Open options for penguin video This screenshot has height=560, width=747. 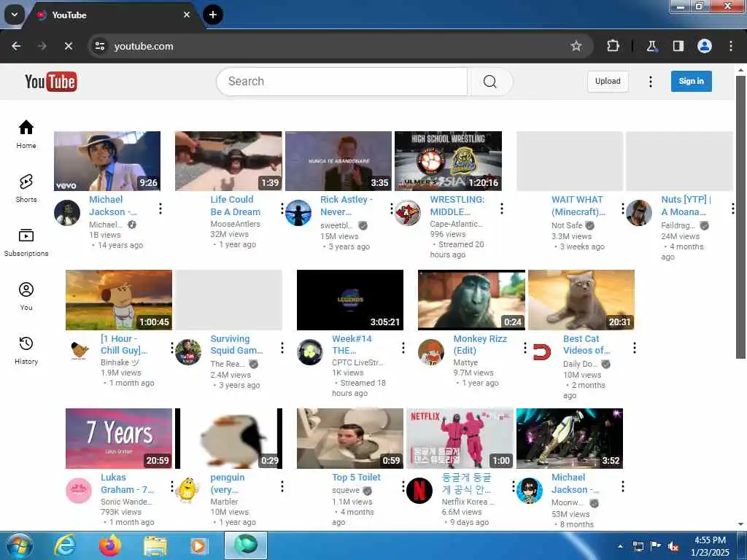click(x=282, y=486)
